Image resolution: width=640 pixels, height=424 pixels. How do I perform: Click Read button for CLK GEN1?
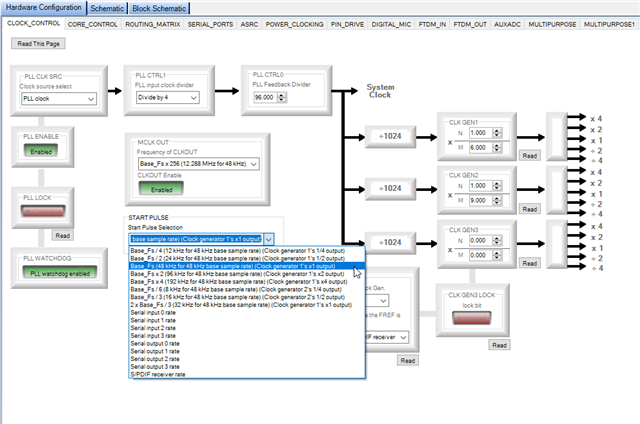[529, 155]
